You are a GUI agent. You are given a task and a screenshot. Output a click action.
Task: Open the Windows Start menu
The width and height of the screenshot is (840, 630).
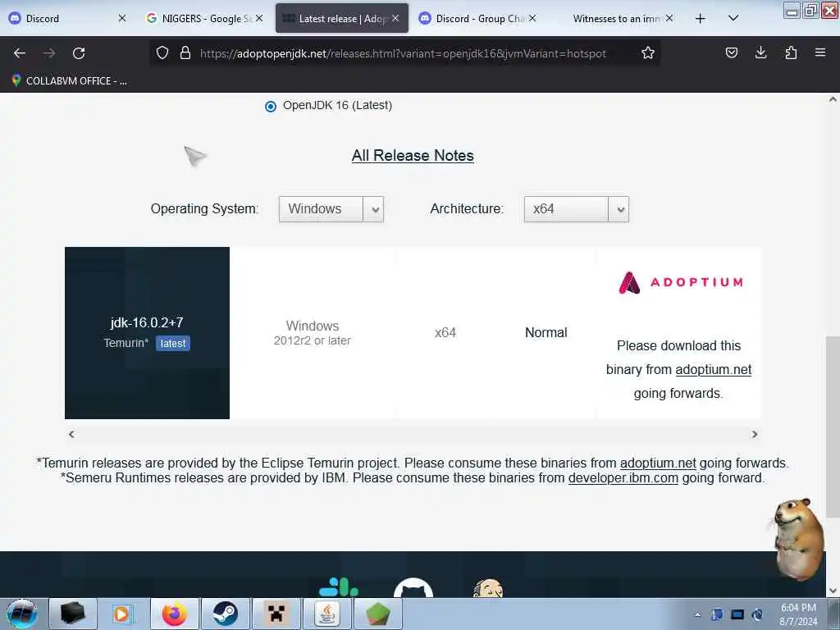click(x=22, y=614)
